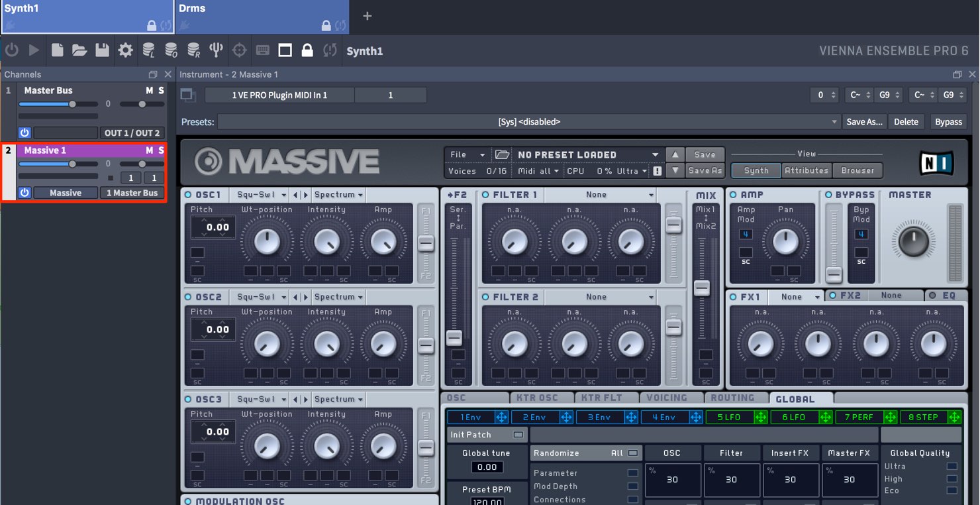Click the keyboard icon in the toolbar

[262, 50]
